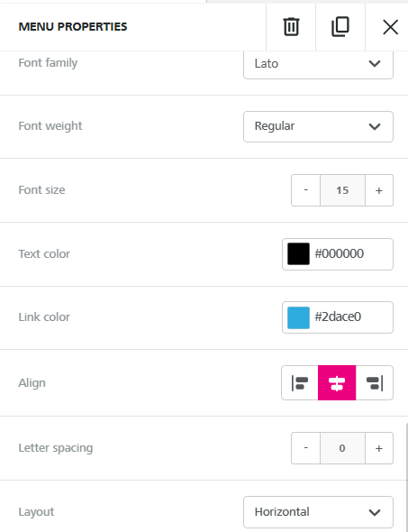Click the letter spacing value field
Viewport: 408px width, 532px height.
pyautogui.click(x=342, y=448)
